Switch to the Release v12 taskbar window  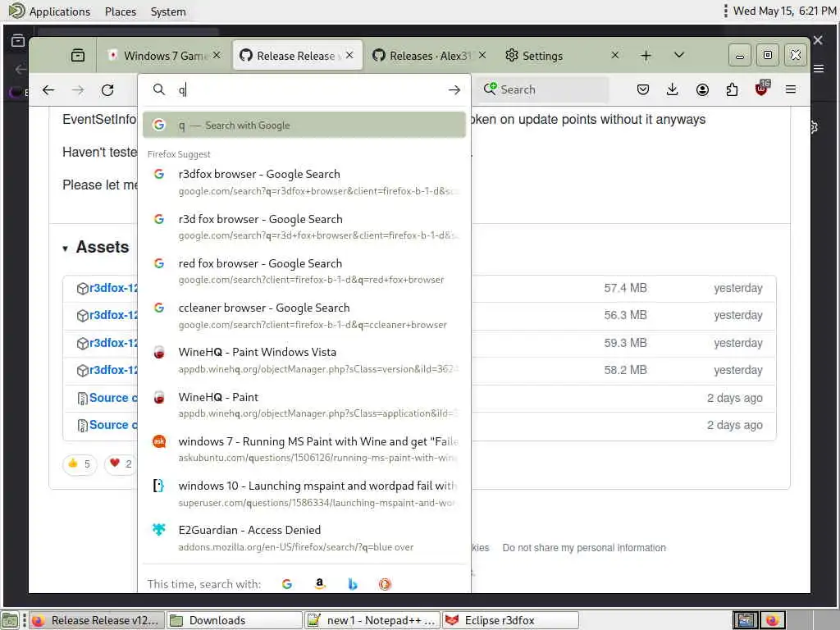tap(96, 620)
